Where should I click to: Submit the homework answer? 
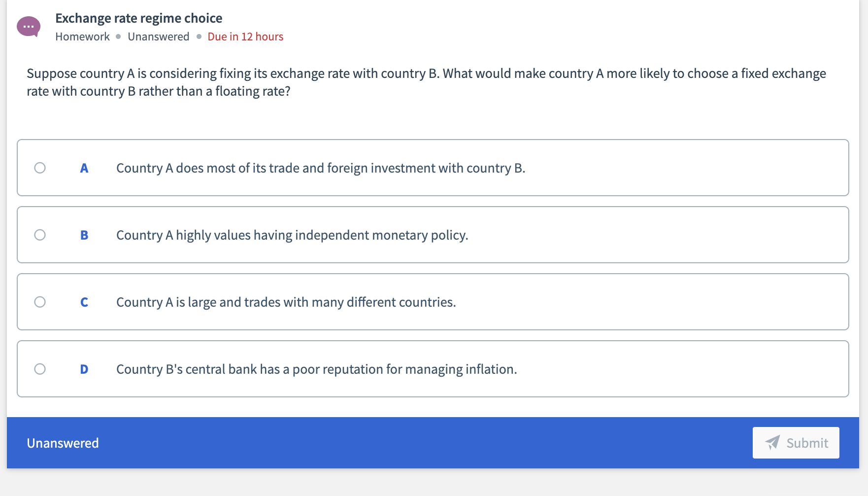coord(796,443)
